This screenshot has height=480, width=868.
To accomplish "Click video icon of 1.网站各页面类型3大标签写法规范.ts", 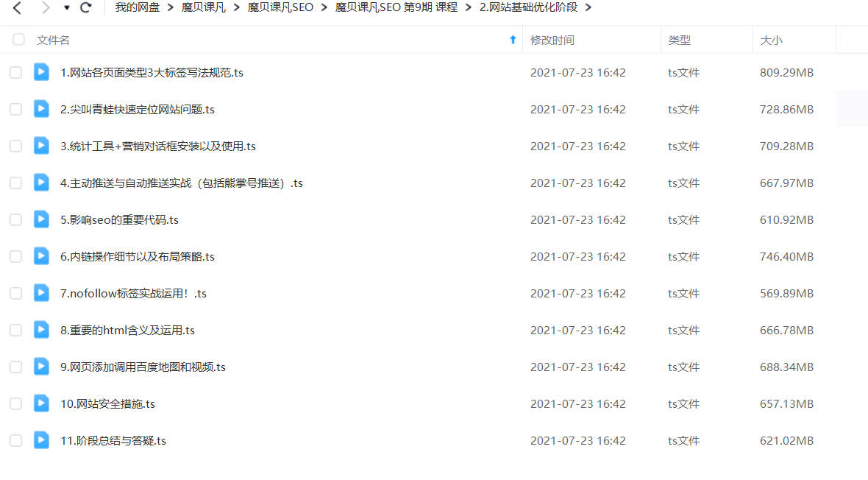I will pyautogui.click(x=41, y=72).
